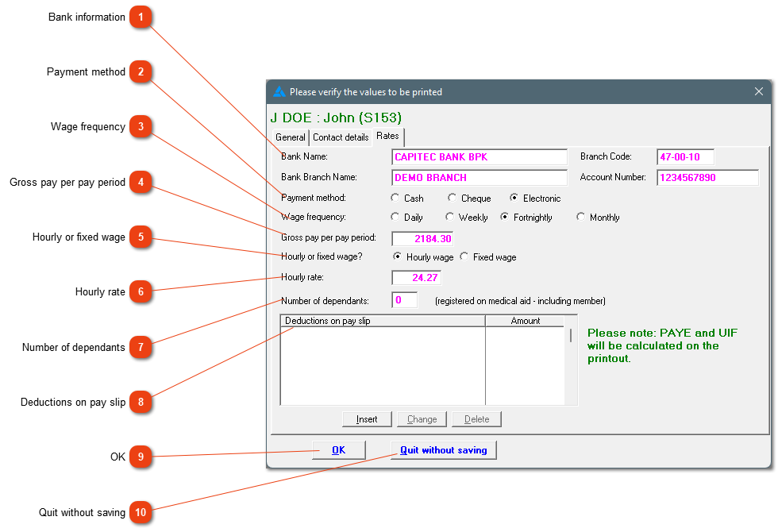Click the Account Number field
This screenshot has width=778, height=532.
[707, 178]
